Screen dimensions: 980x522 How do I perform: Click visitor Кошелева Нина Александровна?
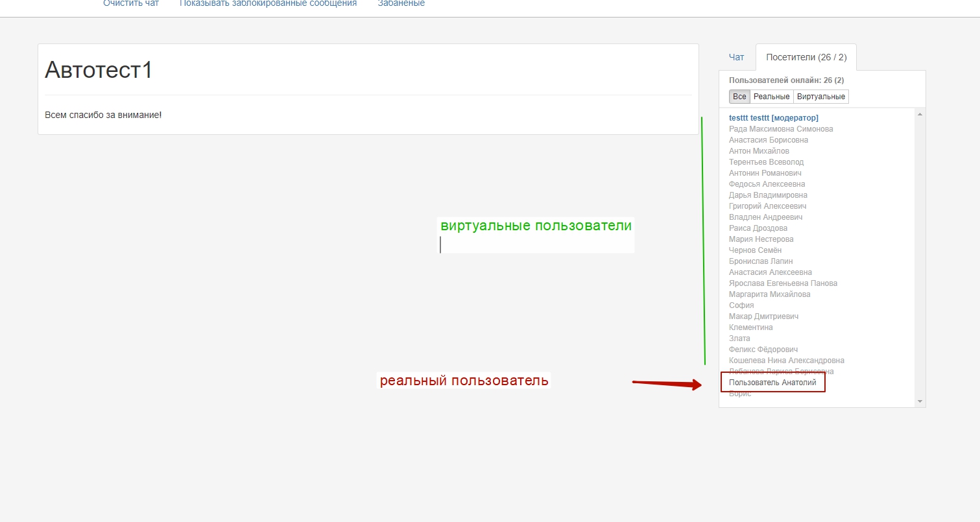(786, 361)
